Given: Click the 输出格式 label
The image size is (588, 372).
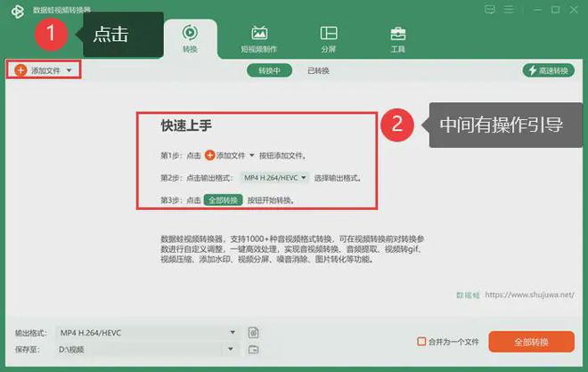Looking at the screenshot, I should coord(31,333).
